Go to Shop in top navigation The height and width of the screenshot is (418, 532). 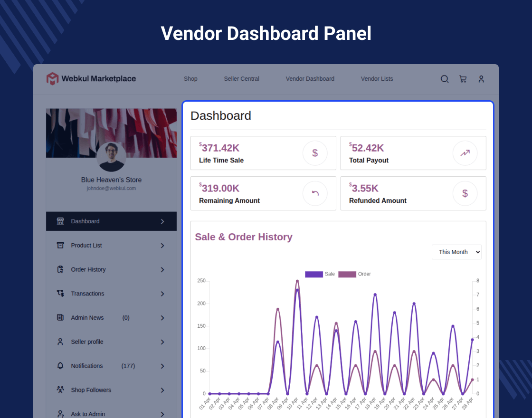190,79
